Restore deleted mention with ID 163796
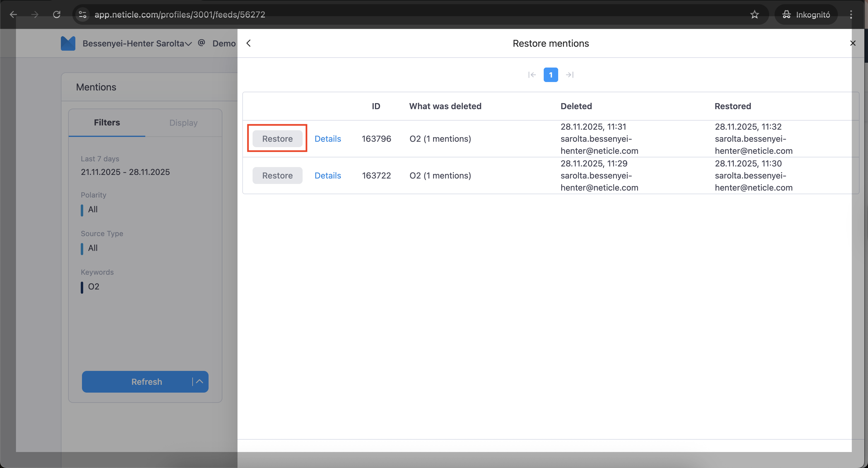 pos(277,139)
